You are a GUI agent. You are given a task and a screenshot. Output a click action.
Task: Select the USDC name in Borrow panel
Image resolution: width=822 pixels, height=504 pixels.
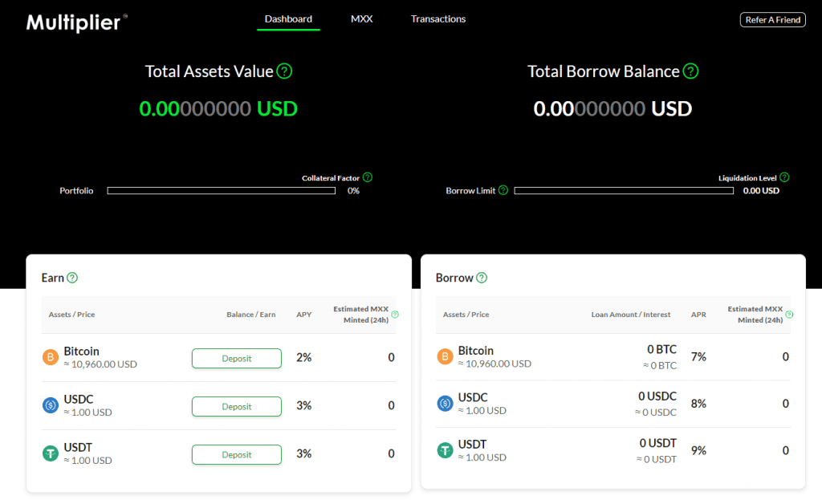473,397
